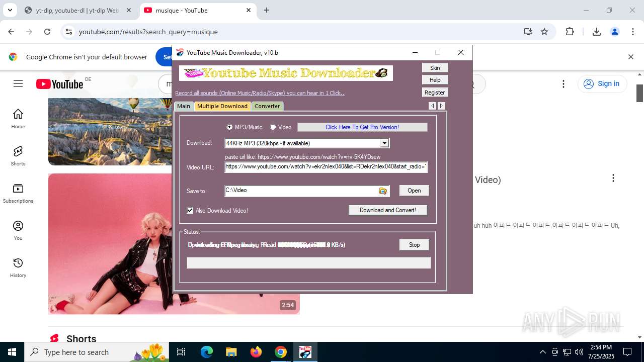Click the download progress bar
The image size is (644, 362).
click(308, 262)
